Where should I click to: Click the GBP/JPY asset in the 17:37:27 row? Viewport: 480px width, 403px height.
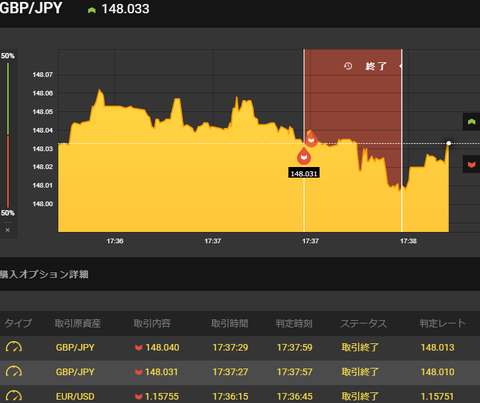(75, 372)
